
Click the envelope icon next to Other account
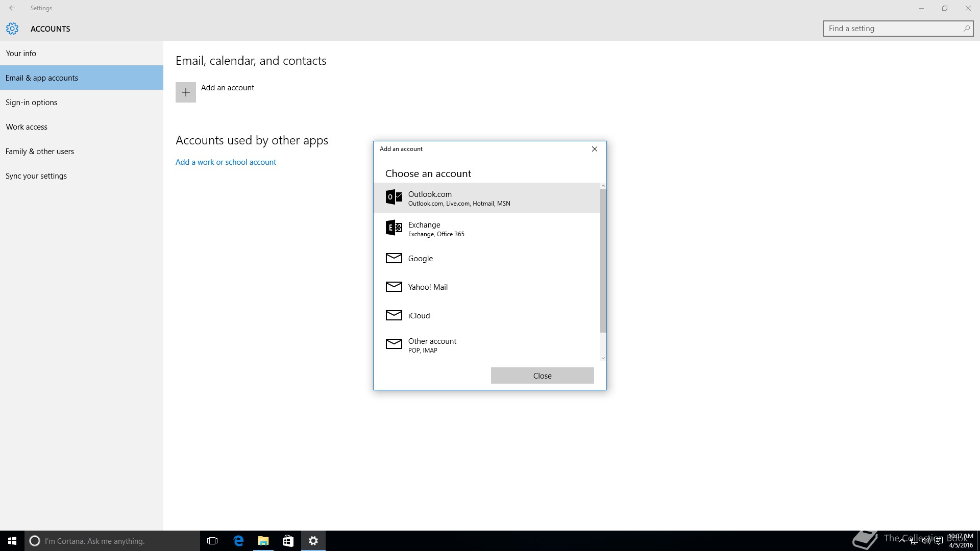pyautogui.click(x=394, y=344)
